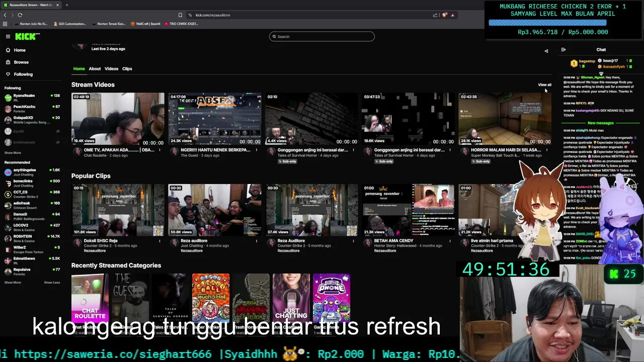Open options menu for The Guest video
This screenshot has height=362, width=644.
pos(257,150)
